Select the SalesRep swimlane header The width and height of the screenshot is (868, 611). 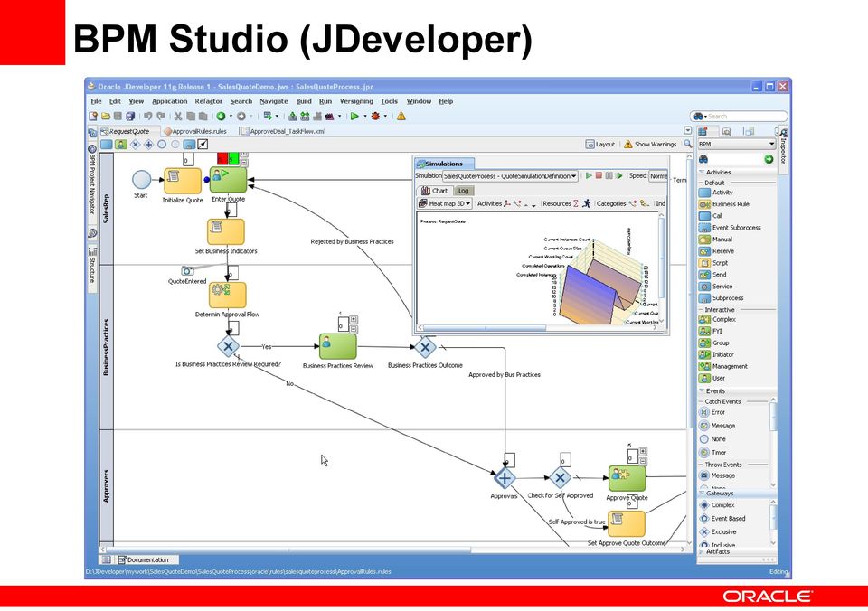[107, 209]
